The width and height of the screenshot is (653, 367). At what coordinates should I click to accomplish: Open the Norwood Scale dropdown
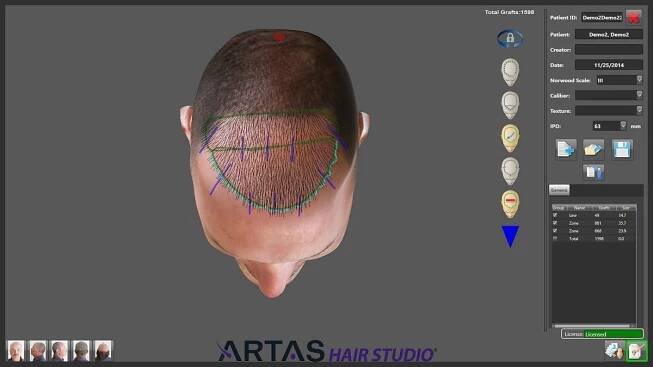[x=639, y=80]
